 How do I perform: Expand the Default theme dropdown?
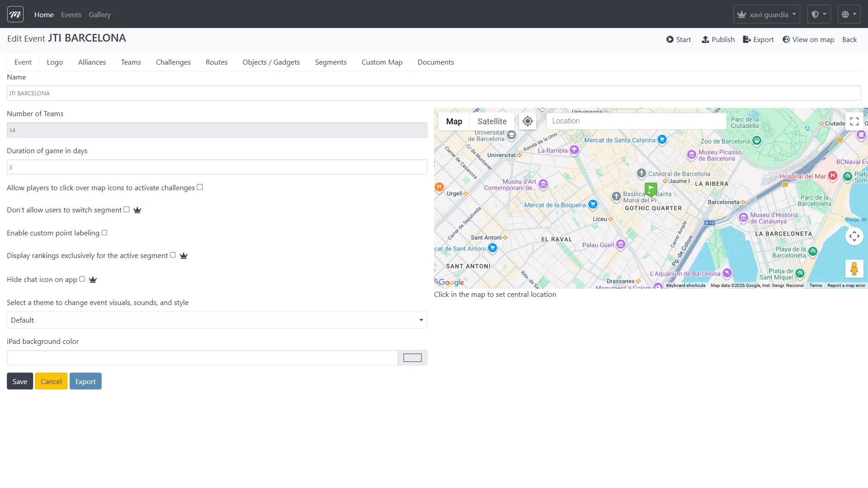(x=217, y=320)
